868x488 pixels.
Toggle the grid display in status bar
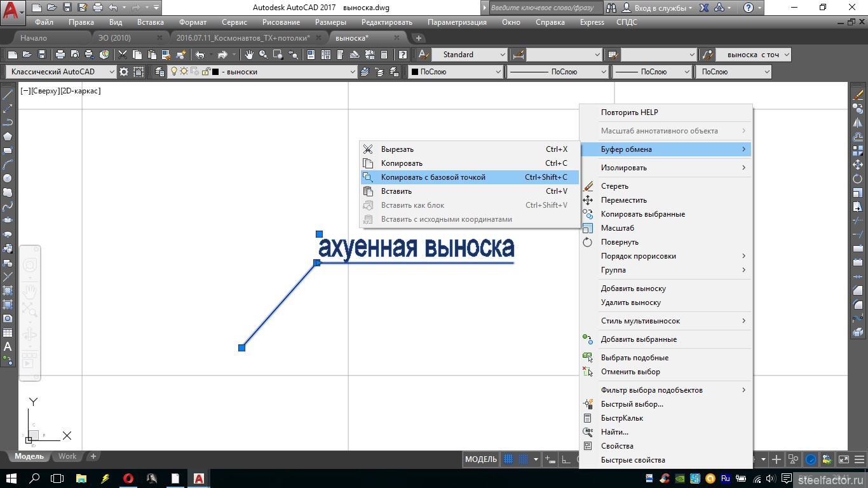point(508,459)
